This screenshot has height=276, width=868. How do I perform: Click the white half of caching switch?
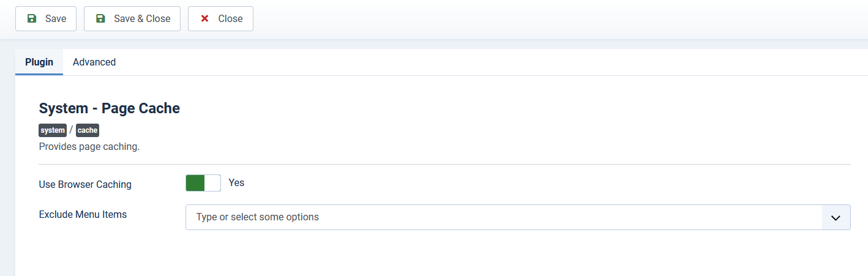pos(212,183)
